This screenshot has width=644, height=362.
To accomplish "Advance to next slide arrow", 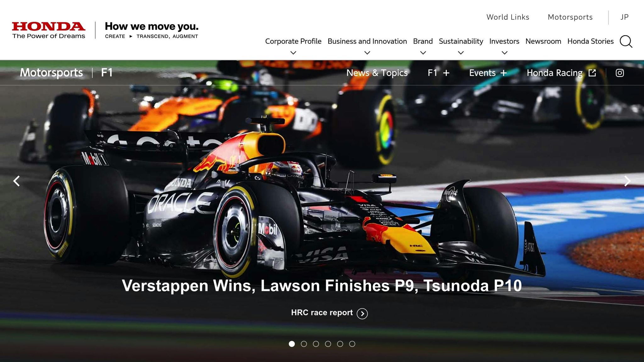I will pos(627,181).
